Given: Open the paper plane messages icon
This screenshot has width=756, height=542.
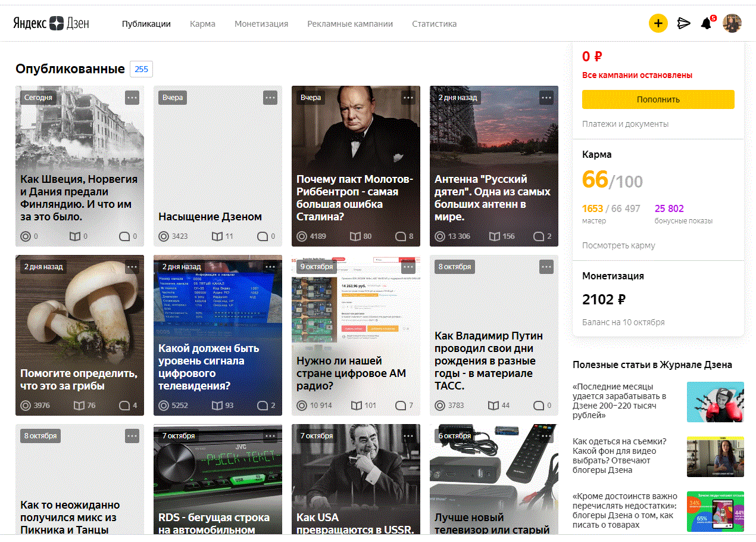Looking at the screenshot, I should coord(684,24).
